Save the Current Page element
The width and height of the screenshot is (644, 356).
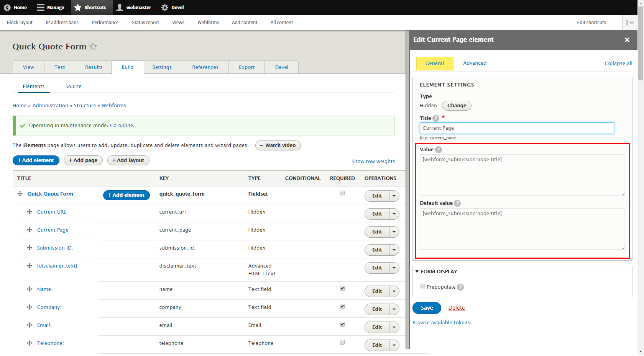[x=427, y=308]
